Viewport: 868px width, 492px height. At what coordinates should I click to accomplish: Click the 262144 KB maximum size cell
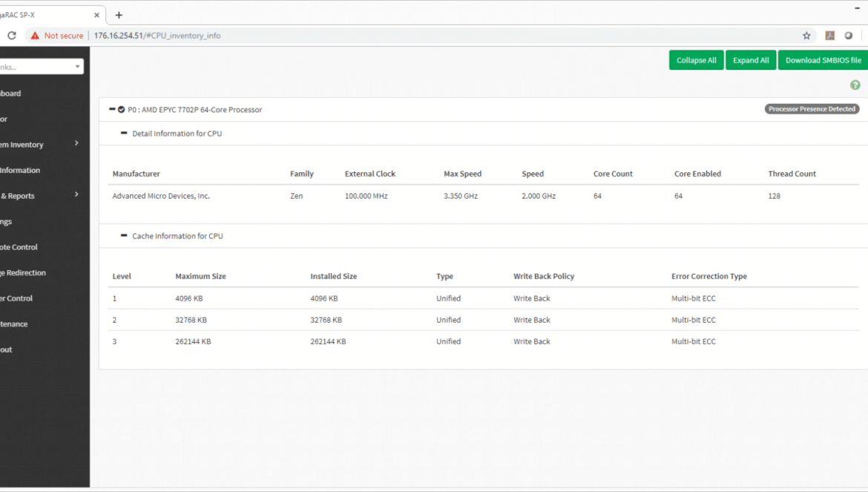193,341
